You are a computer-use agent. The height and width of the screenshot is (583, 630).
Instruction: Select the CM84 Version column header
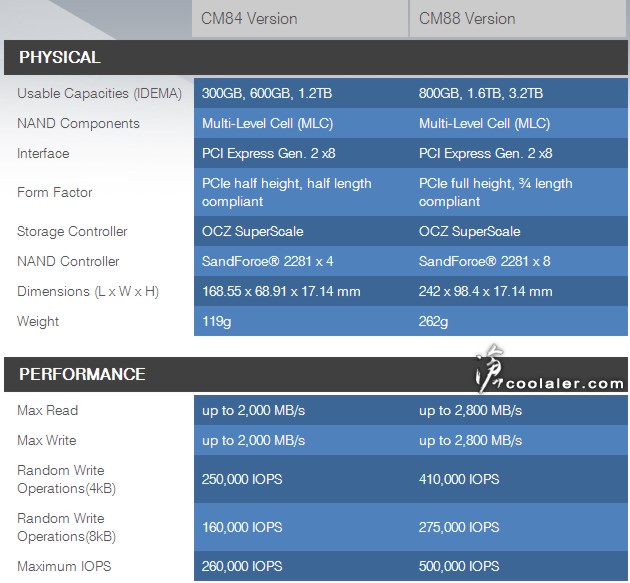pos(300,18)
